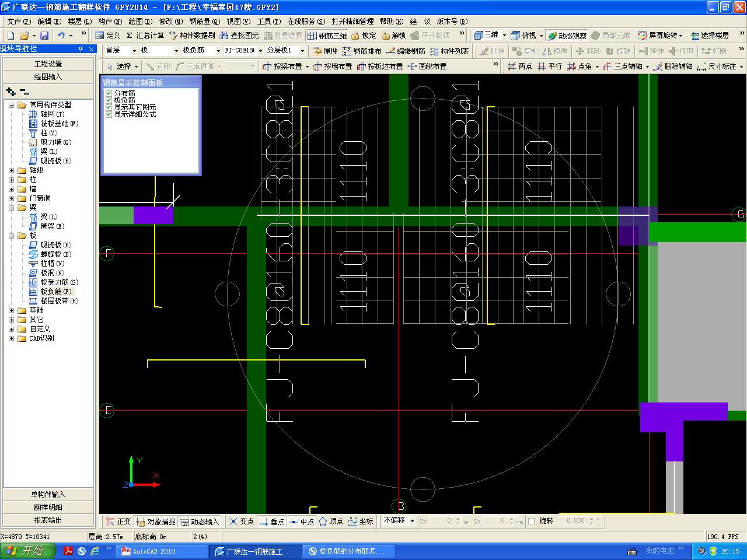Click the Open folder icon
The width and height of the screenshot is (747, 560).
25,36
